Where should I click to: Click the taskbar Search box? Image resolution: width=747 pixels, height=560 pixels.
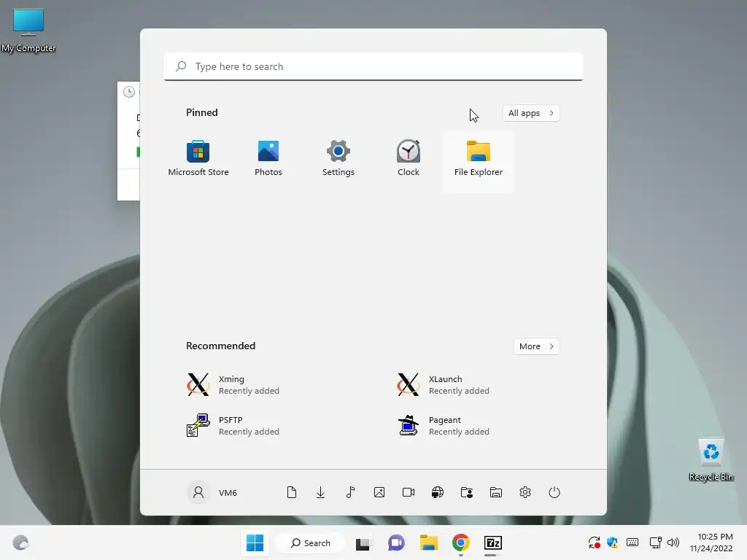(311, 542)
